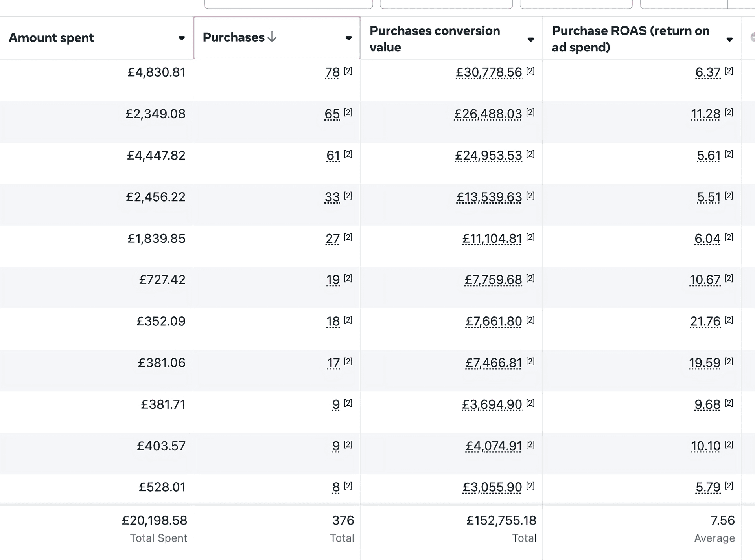This screenshot has width=755, height=560.
Task: Click the descending sort arrow beside Purchases
Action: 272,37
